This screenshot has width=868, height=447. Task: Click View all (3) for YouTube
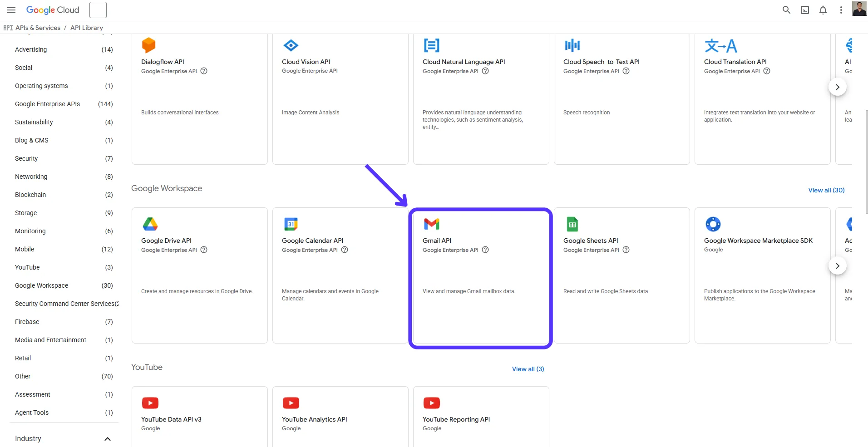click(x=528, y=369)
